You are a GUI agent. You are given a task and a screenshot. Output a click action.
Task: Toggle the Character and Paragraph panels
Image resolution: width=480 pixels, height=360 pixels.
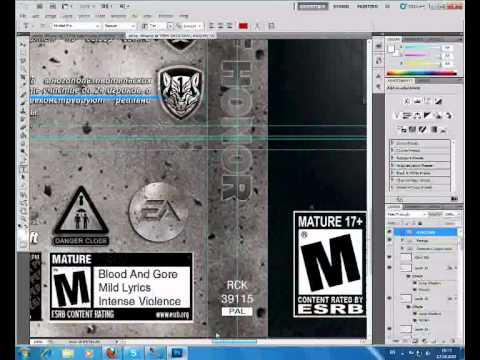272,26
